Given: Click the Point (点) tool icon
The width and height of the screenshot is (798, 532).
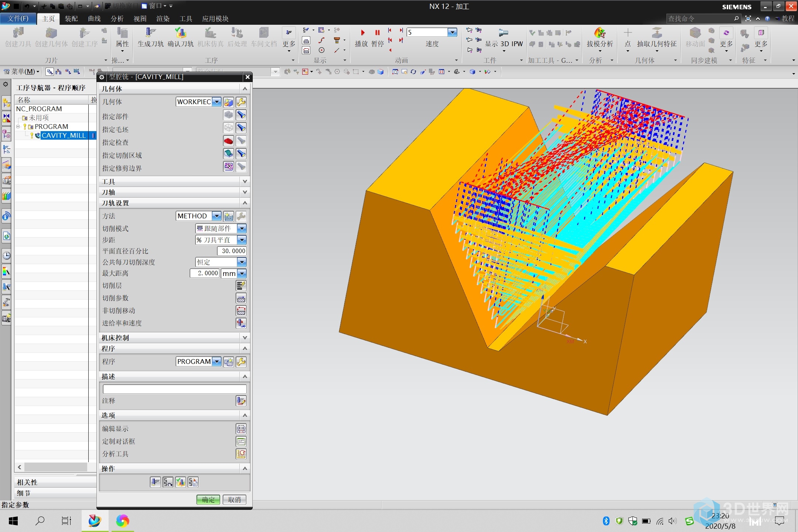Looking at the screenshot, I should (x=628, y=33).
